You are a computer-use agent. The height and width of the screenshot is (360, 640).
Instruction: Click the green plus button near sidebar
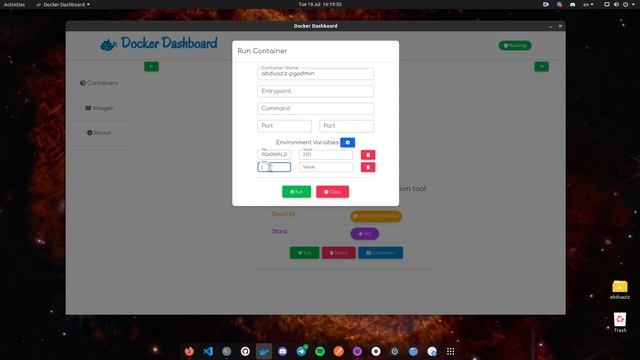[151, 67]
